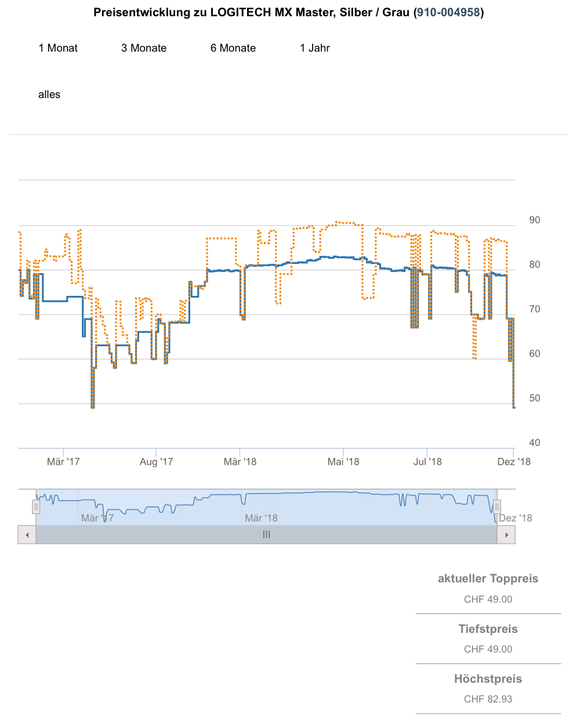573x728 pixels.
Task: Click the scrollbar thumb grip icon
Action: click(266, 535)
